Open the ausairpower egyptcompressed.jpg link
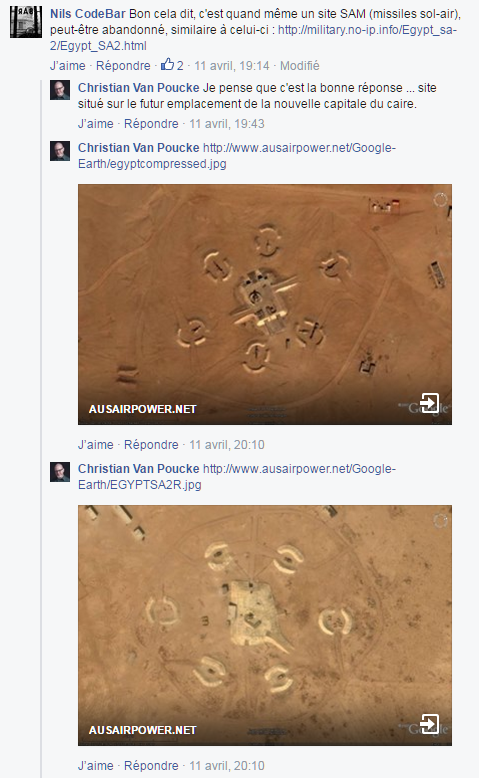Image resolution: width=479 pixels, height=778 pixels. (x=237, y=156)
